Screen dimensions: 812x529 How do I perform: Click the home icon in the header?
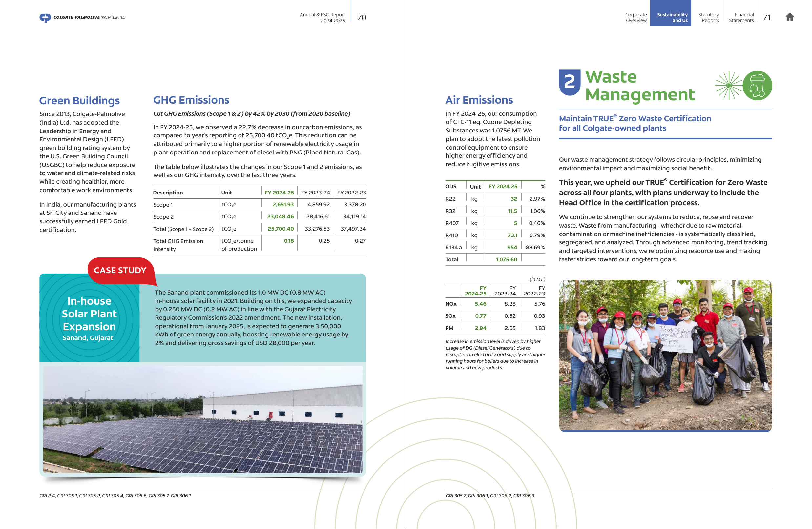[789, 17]
